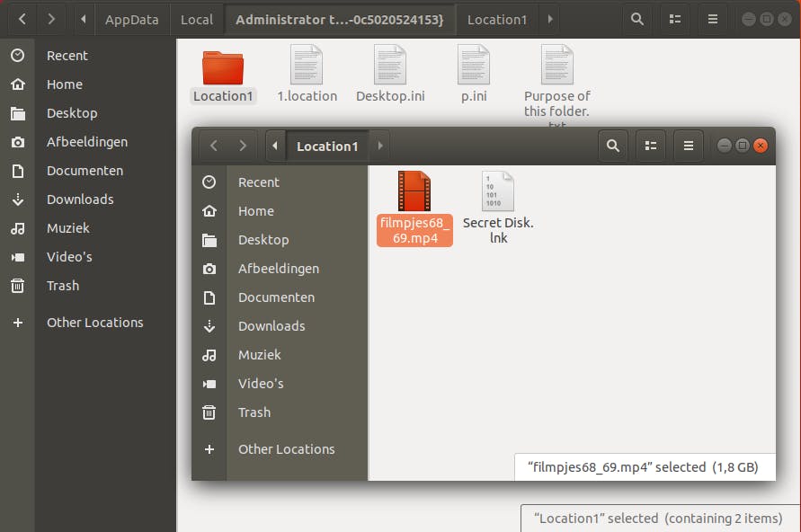
Task: Open Location1 in rear window path bar
Action: coord(497,20)
